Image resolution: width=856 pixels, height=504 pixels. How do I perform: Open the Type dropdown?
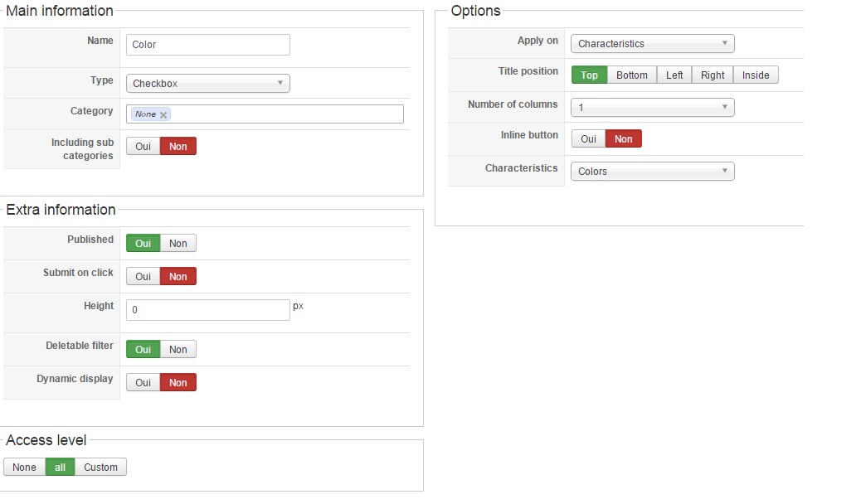click(x=207, y=84)
